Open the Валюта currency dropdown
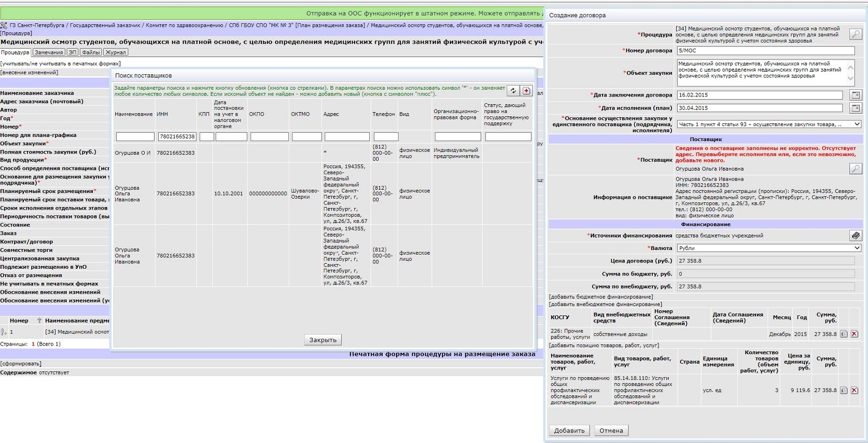 [x=769, y=248]
